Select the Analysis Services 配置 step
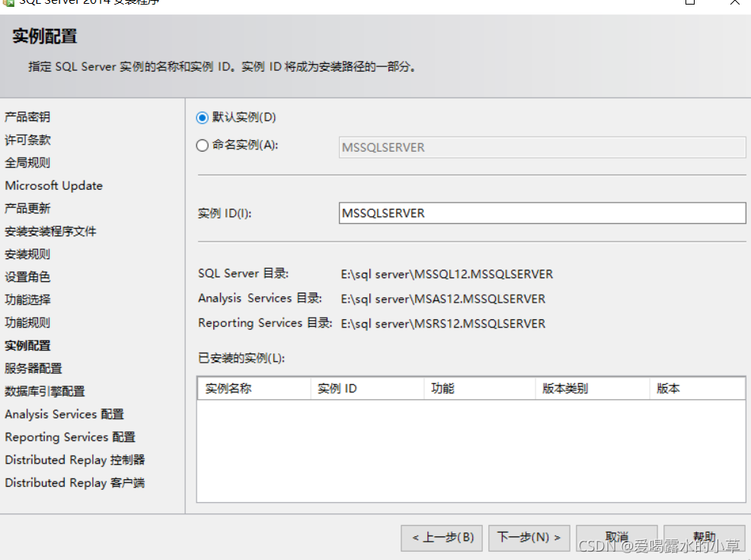This screenshot has height=560, width=751. tap(64, 414)
